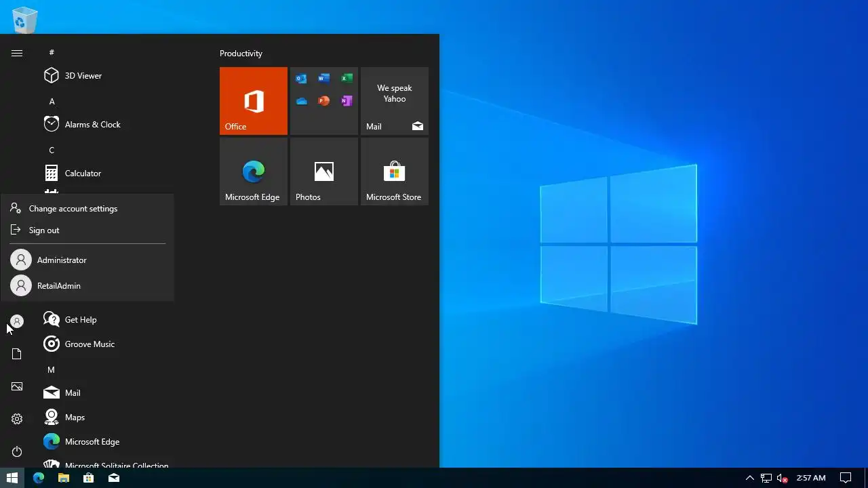
Task: Click the user account icon in Start sidebar
Action: [x=17, y=321]
